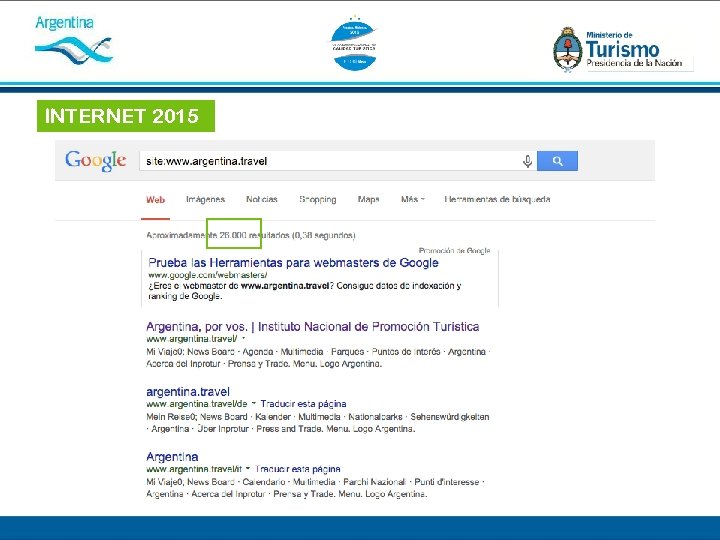
Task: Click the www.argentina.travel/de URL text
Action: 197,404
